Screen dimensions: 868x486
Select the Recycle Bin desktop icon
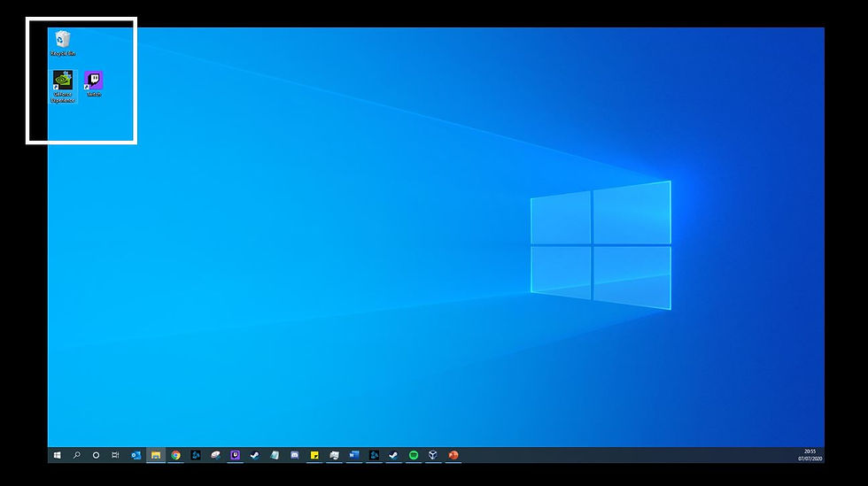coord(63,43)
